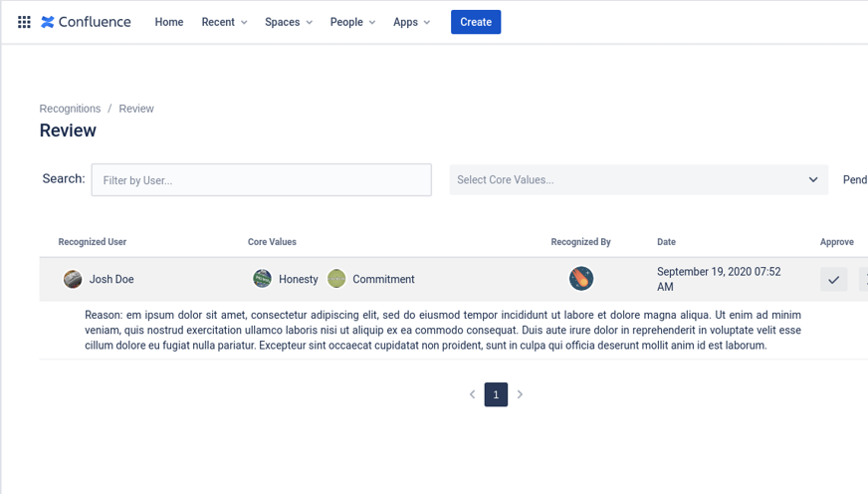Click the Core Values column header
The width and height of the screenshot is (868, 494).
tap(272, 242)
